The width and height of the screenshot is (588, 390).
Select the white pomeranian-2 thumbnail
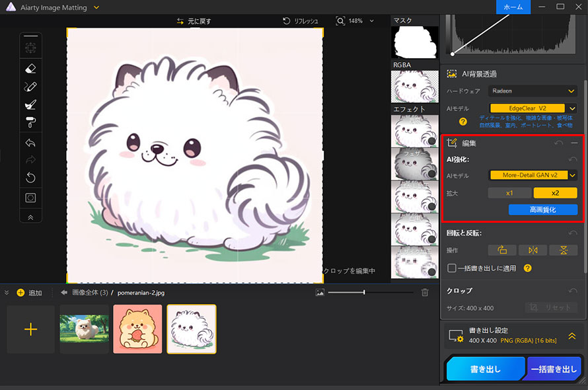pos(192,329)
